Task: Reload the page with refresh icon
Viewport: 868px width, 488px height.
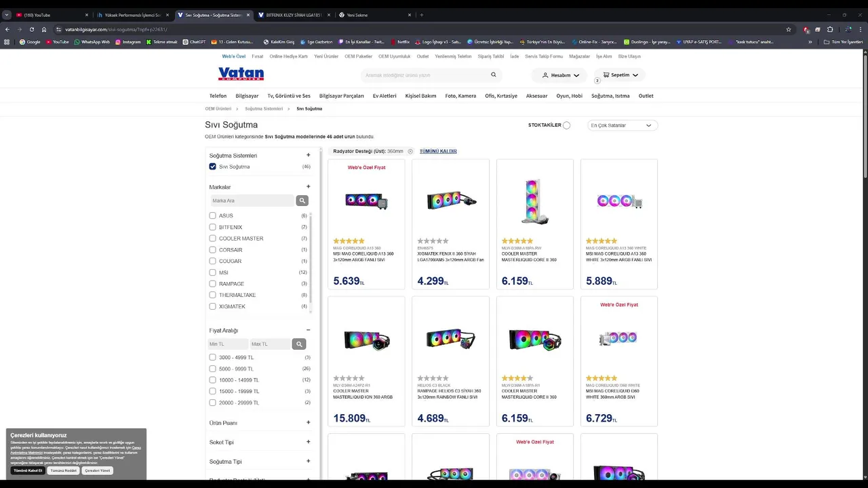Action: pyautogui.click(x=32, y=29)
